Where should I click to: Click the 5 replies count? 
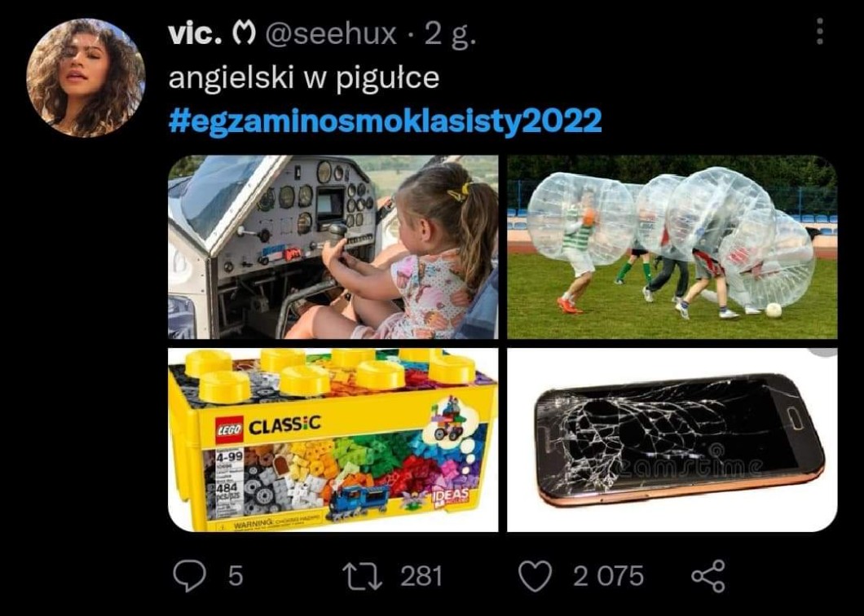point(236,576)
